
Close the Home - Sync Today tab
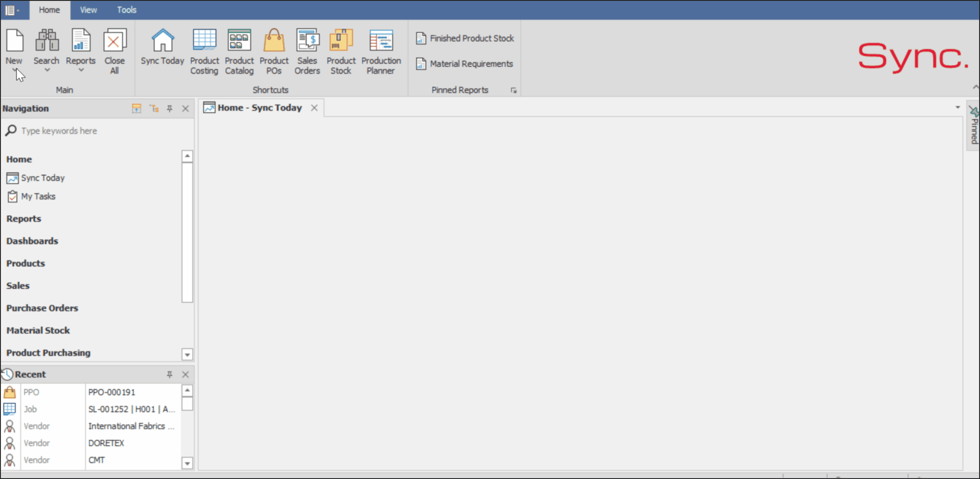pos(314,108)
